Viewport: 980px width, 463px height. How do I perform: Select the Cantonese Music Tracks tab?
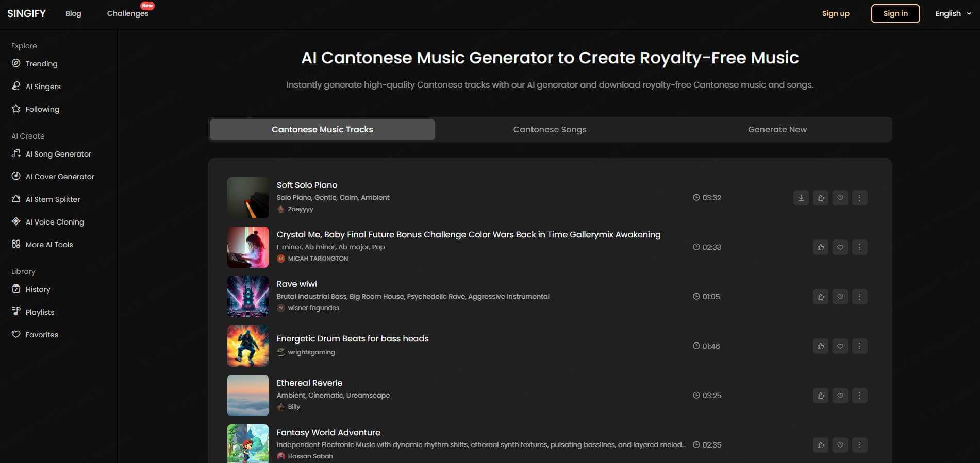[x=322, y=130]
